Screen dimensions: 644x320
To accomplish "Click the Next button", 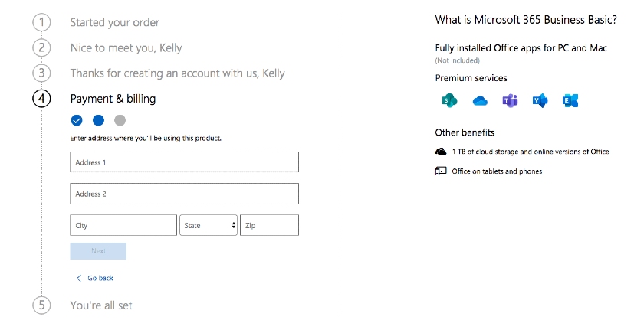I will pos(98,251).
